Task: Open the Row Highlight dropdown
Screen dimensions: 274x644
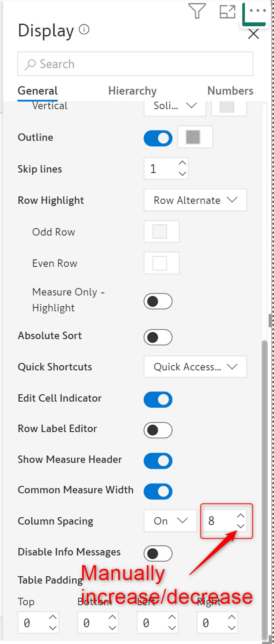Action: (195, 200)
